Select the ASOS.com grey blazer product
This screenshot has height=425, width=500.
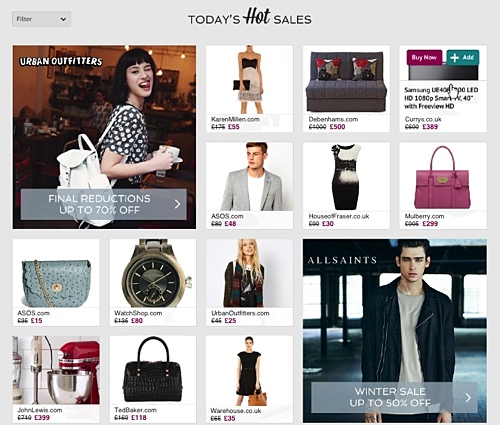[x=250, y=177]
